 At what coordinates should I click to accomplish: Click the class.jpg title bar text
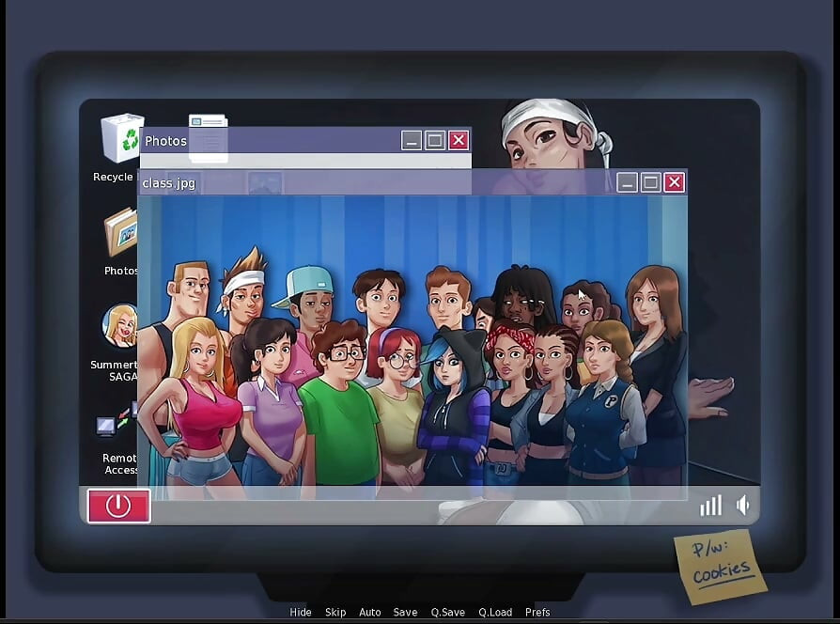(x=169, y=183)
